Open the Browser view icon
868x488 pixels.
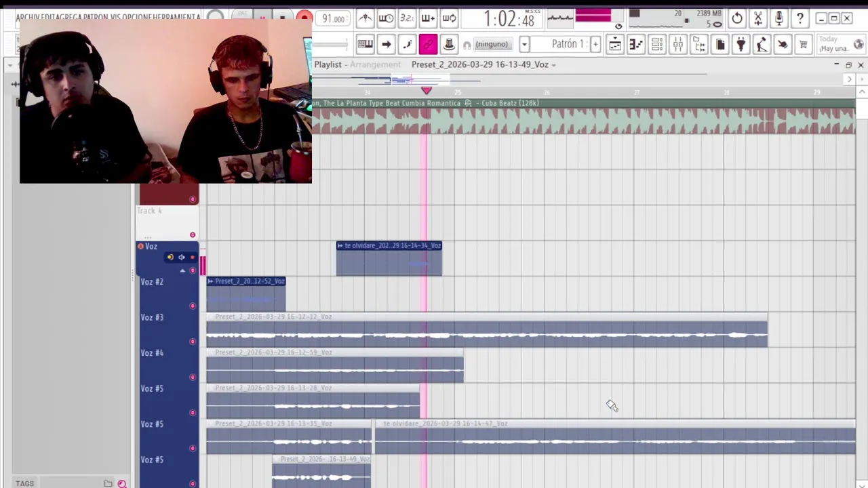(699, 45)
